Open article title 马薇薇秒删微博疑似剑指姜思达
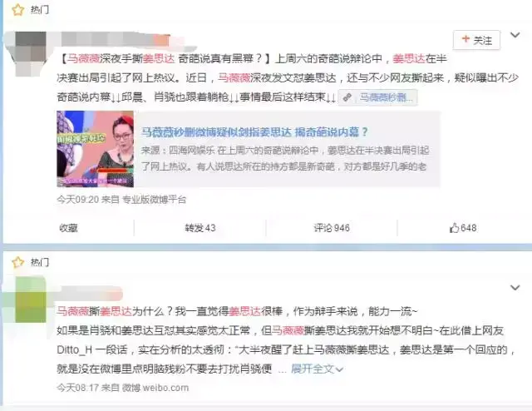Viewport: 532px width, 411px height. pyautogui.click(x=254, y=131)
